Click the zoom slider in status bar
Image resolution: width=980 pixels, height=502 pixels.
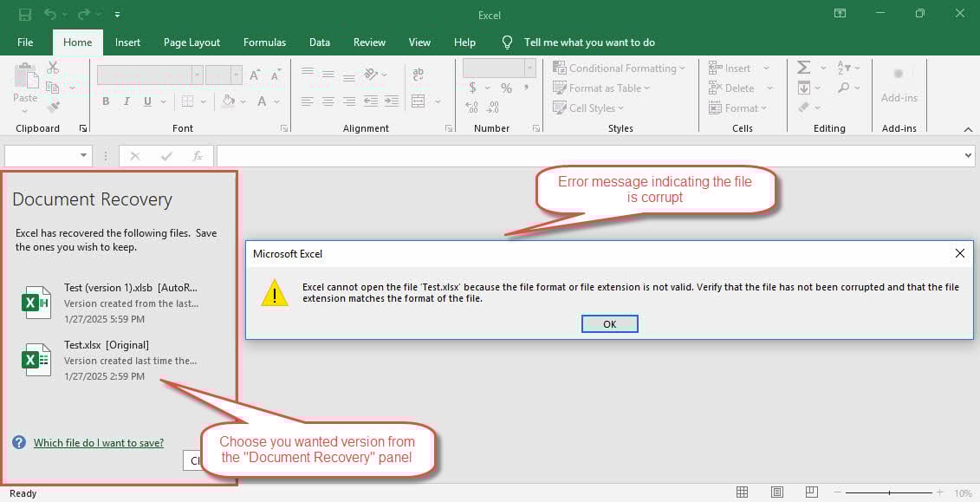(x=888, y=492)
